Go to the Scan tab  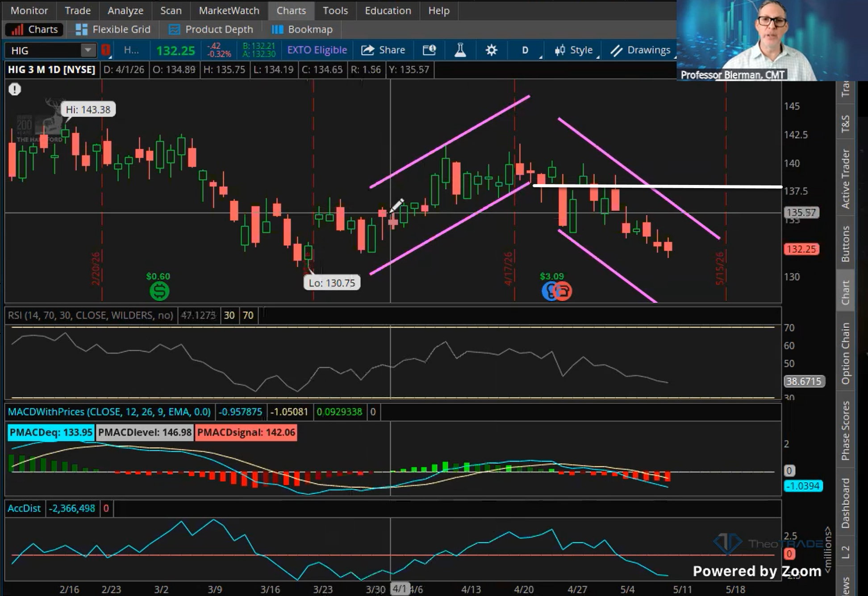tap(171, 10)
